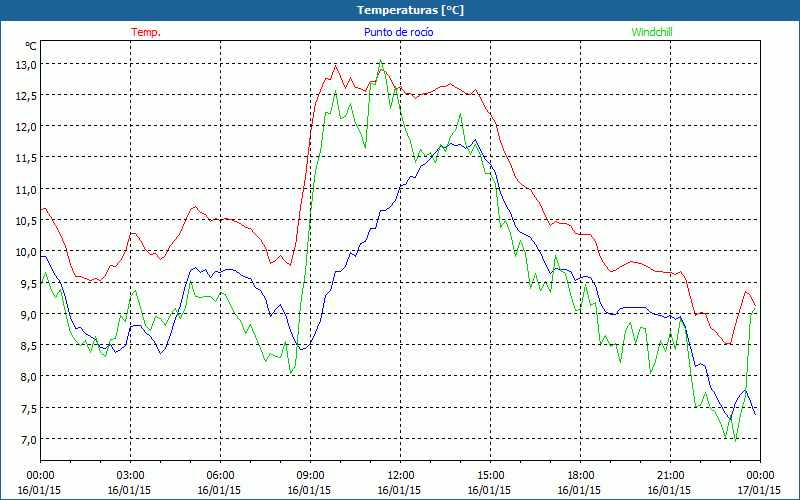The width and height of the screenshot is (800, 500).
Task: Click the 06:00 time label
Action: 220,476
